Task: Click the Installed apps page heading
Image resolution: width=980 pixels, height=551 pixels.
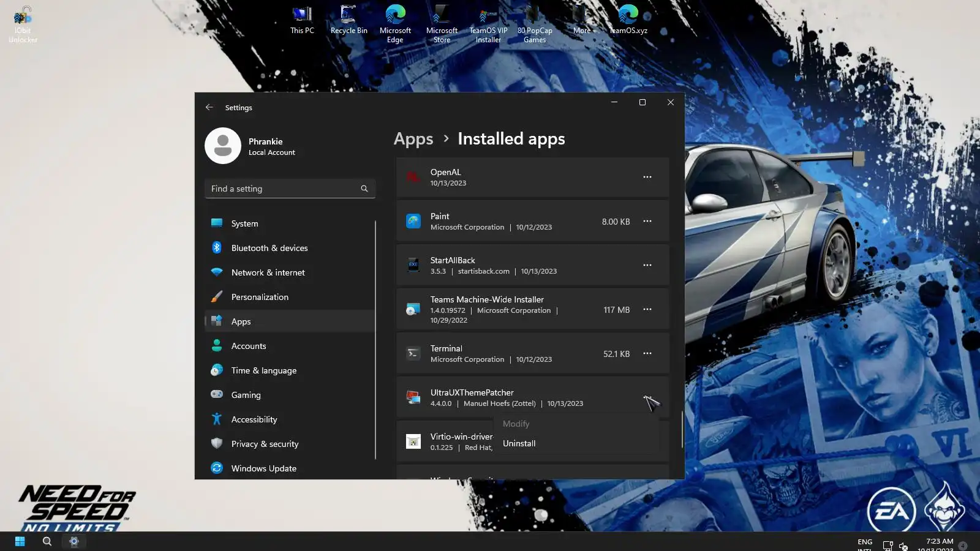Action: pos(511,139)
